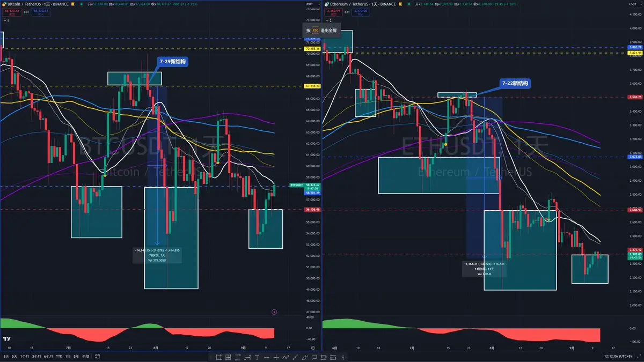This screenshot has height=362, width=644.
Task: Click the red 3,504.25 price label
Action: [x=634, y=97]
